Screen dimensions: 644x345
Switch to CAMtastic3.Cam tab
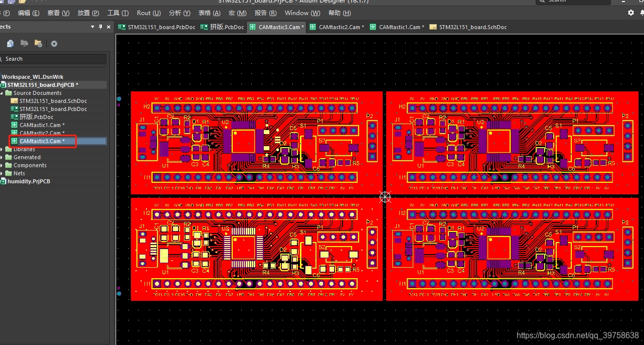tap(276, 27)
